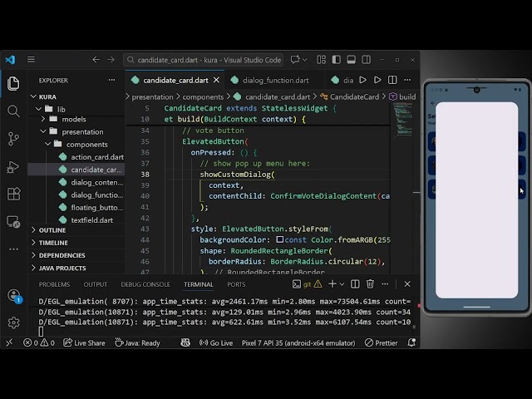Toggle the bottom panel visibility
Screen dimensions: 532x399
(351, 60)
